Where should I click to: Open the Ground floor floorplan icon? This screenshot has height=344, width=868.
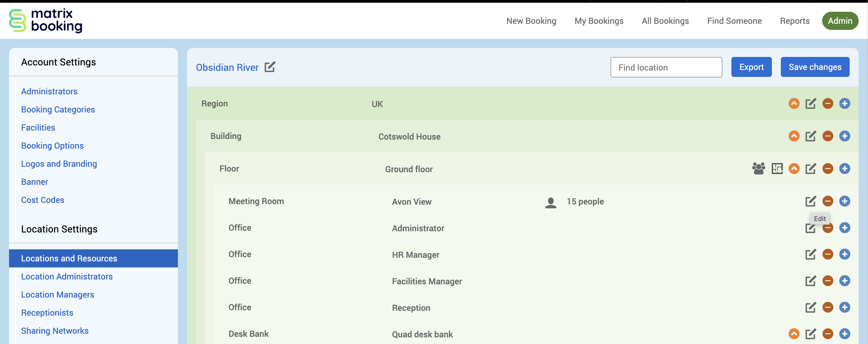pos(777,169)
